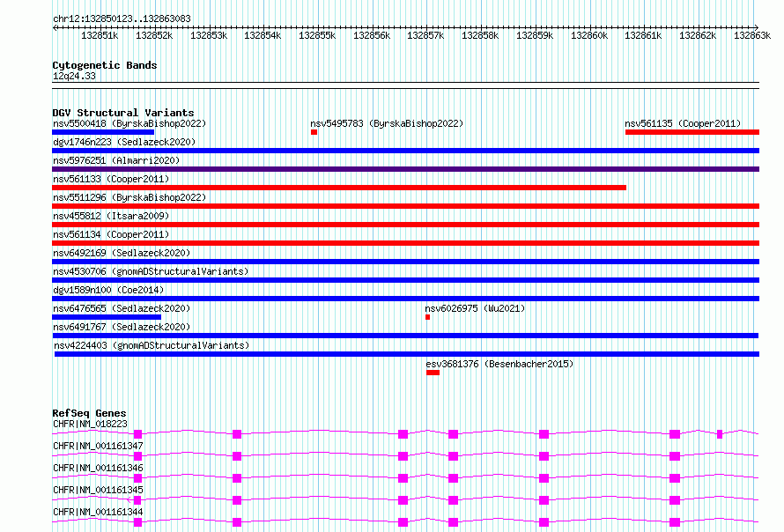Open the nsv5976251 (Almarri2020) label

pos(116,160)
